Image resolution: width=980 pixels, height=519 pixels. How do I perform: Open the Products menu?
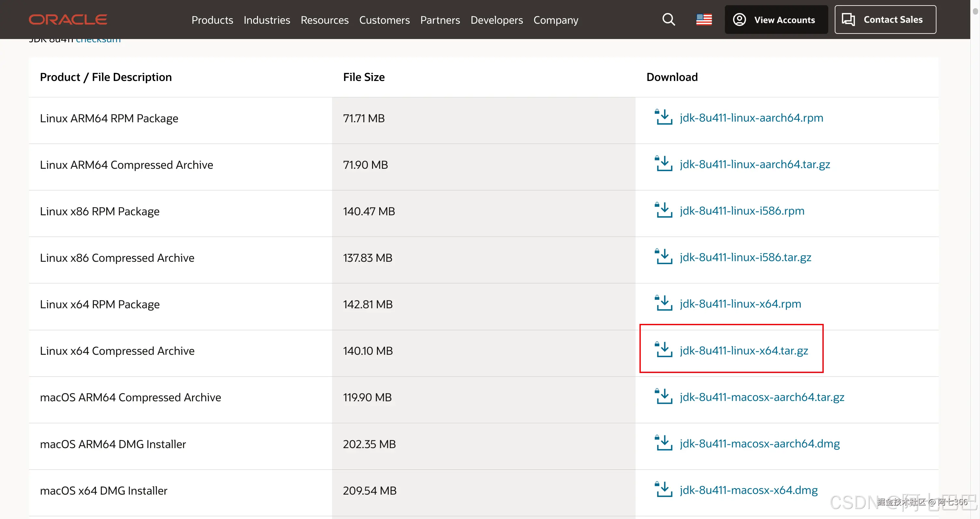pyautogui.click(x=212, y=20)
